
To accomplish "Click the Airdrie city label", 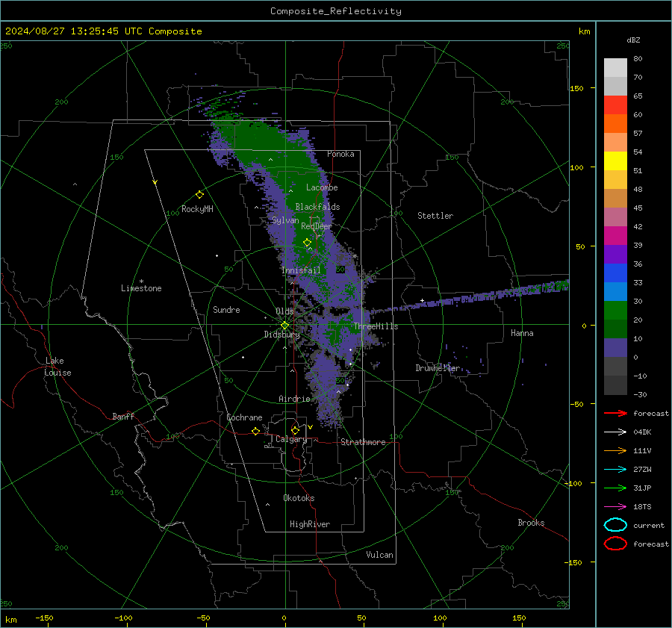I will click(x=294, y=399).
